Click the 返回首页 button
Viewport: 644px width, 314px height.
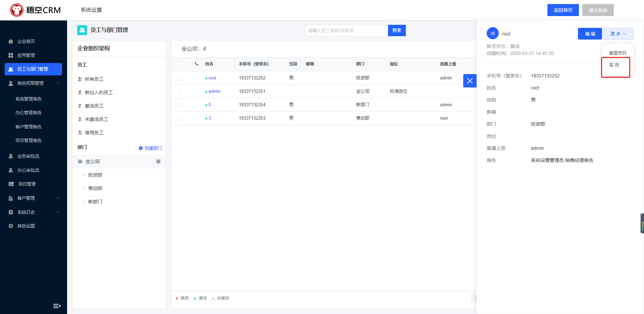[563, 10]
